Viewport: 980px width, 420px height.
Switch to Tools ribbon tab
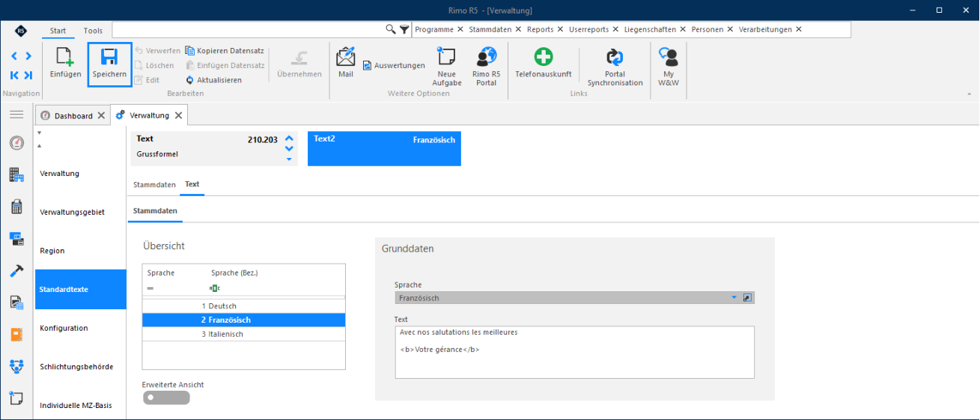point(94,31)
